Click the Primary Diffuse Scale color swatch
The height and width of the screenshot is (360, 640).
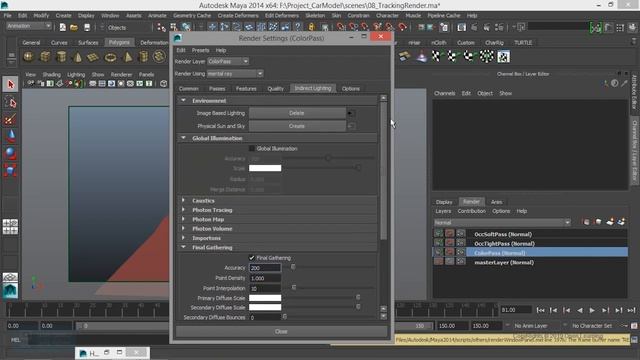tap(265, 298)
